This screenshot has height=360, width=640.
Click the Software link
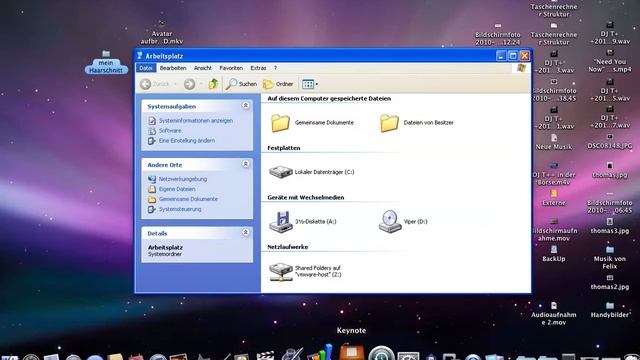click(x=170, y=131)
